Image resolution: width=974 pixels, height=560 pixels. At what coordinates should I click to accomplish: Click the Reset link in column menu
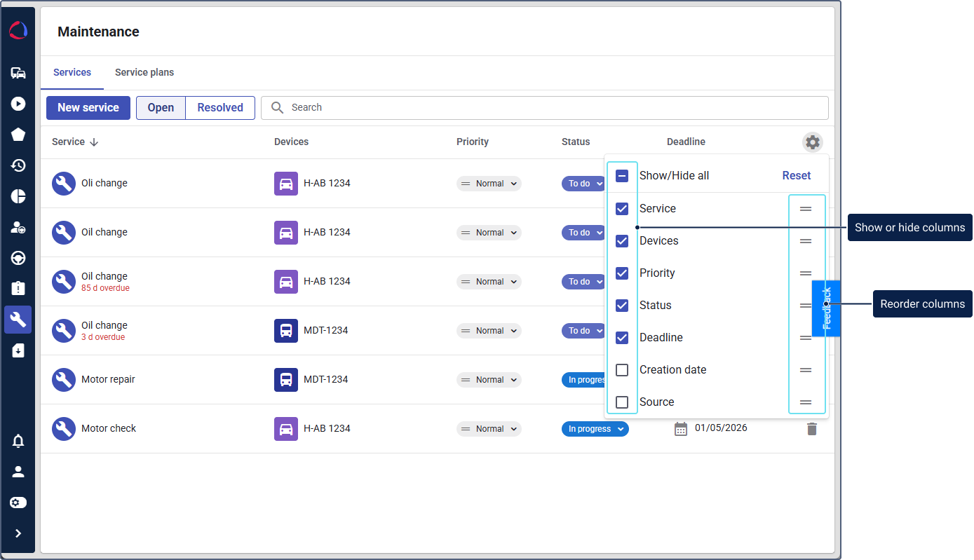[797, 176]
